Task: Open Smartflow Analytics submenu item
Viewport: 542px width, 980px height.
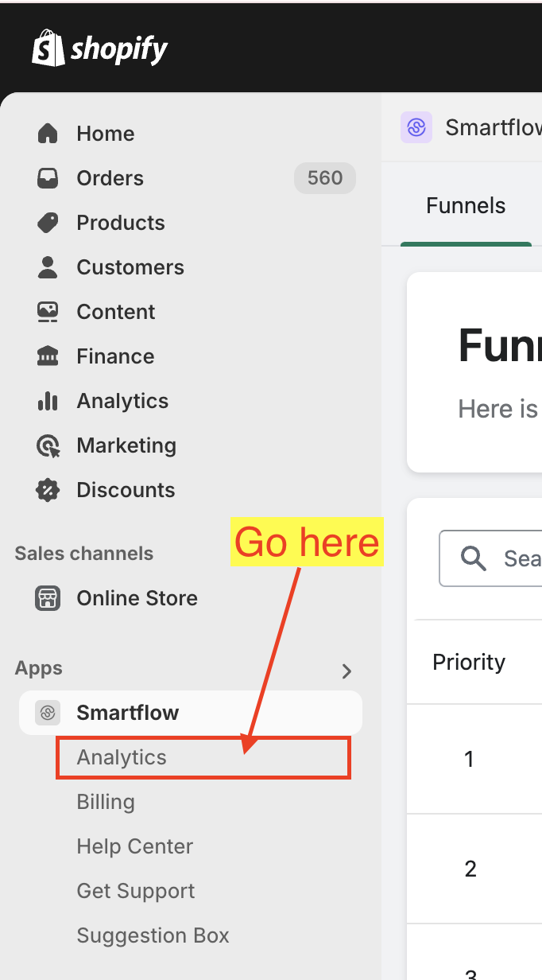Action: (122, 757)
